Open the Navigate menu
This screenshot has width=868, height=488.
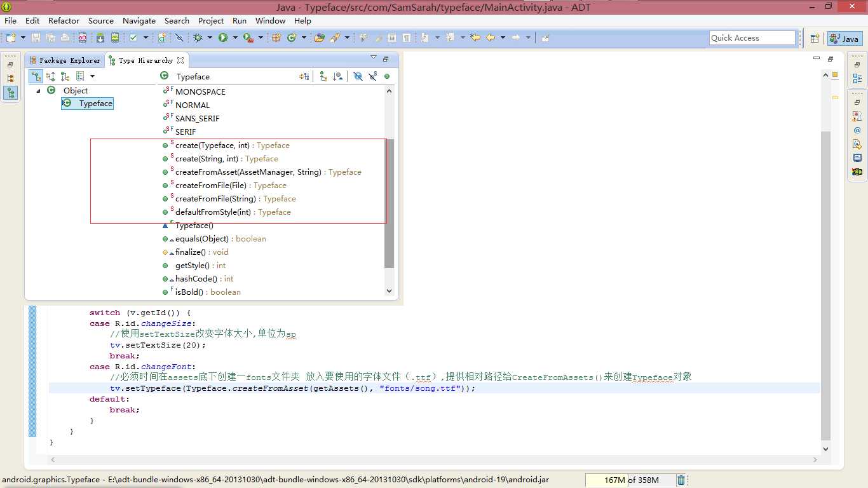point(139,21)
